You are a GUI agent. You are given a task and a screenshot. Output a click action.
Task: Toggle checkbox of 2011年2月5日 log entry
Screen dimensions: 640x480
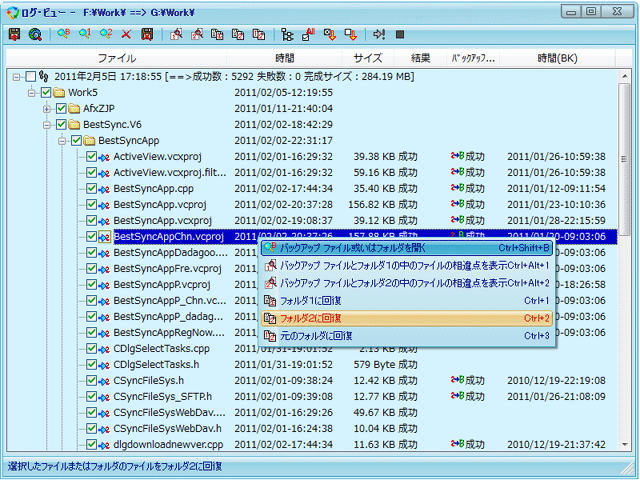[31, 77]
